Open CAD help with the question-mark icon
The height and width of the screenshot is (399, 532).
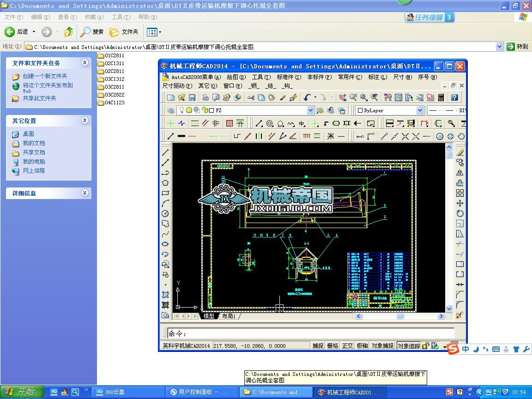tap(454, 98)
